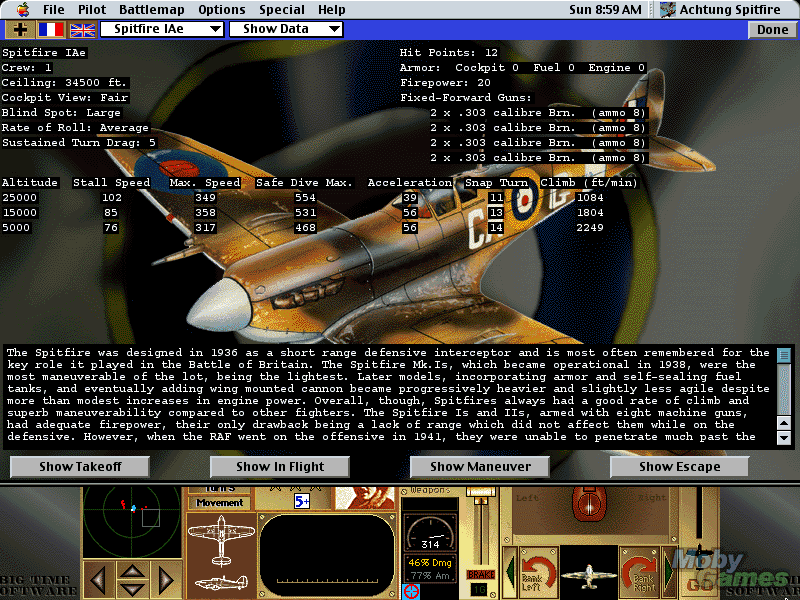Click the Hit Points: 12 line
800x600 pixels.
point(449,53)
